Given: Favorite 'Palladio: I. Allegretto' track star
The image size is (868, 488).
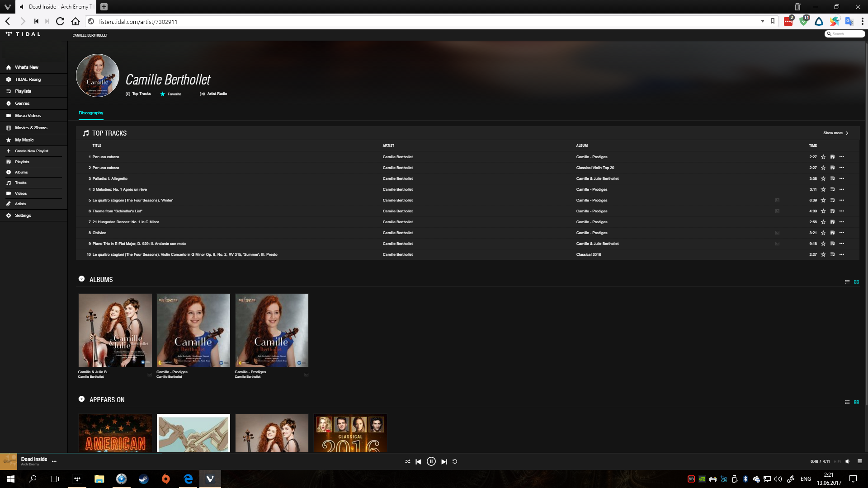Looking at the screenshot, I should point(823,178).
